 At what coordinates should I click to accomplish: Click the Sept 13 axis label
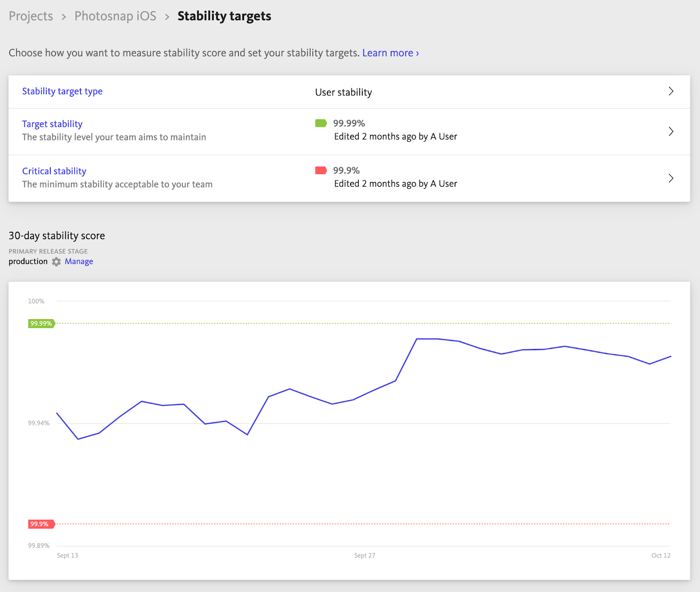pos(67,555)
